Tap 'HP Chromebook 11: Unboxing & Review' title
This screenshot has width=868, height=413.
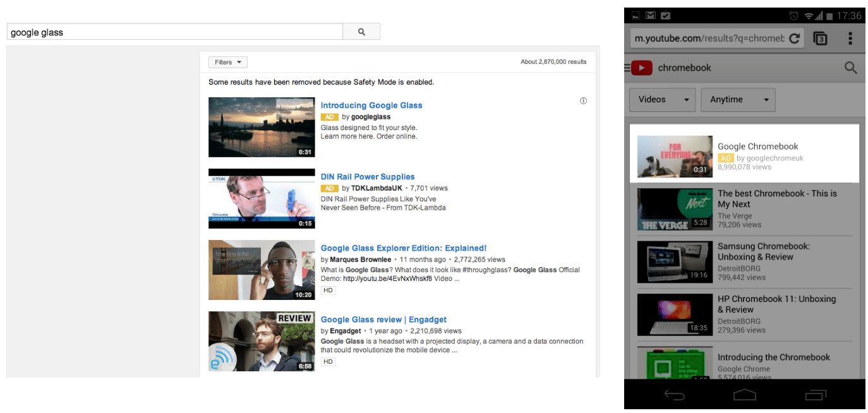tap(777, 304)
